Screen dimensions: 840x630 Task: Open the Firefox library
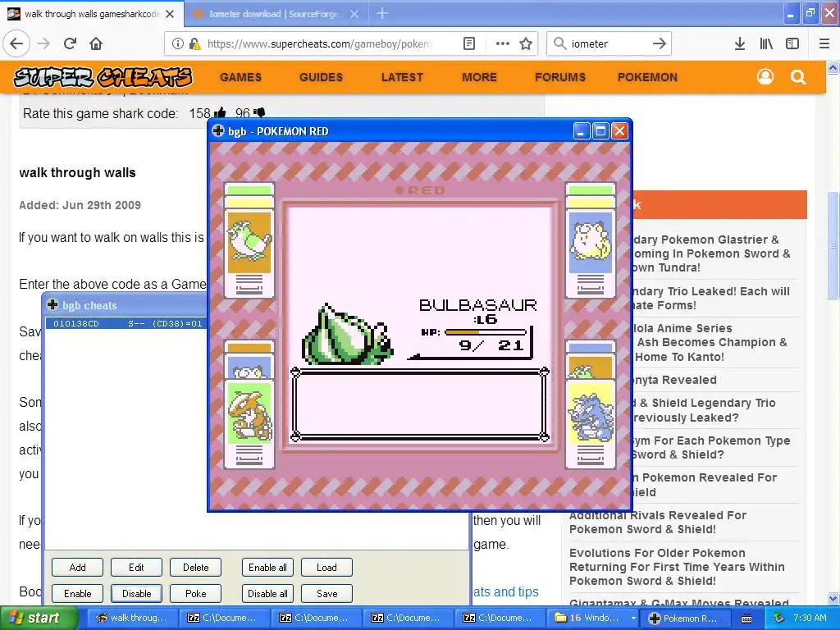[767, 44]
